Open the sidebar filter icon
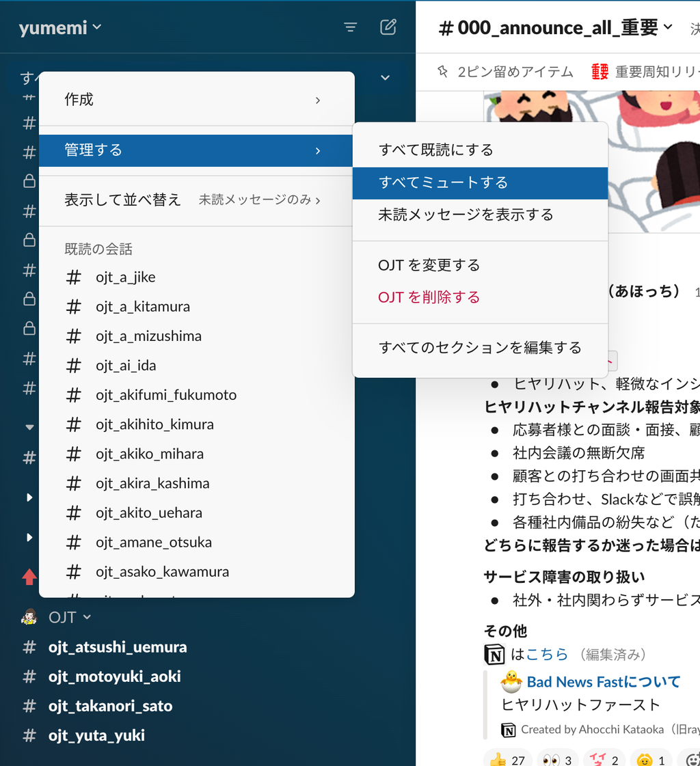 pyautogui.click(x=350, y=27)
